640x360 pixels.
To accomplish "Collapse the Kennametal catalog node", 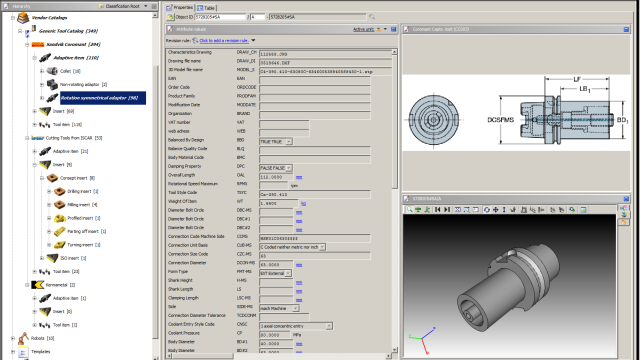I will [27, 285].
